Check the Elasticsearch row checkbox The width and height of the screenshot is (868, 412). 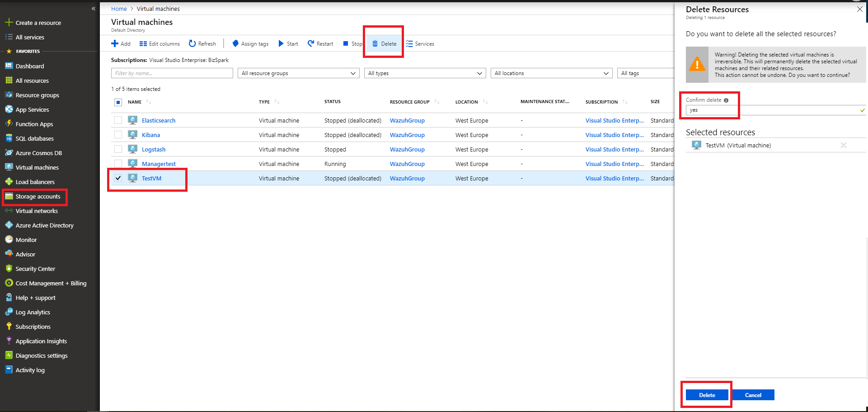point(118,120)
